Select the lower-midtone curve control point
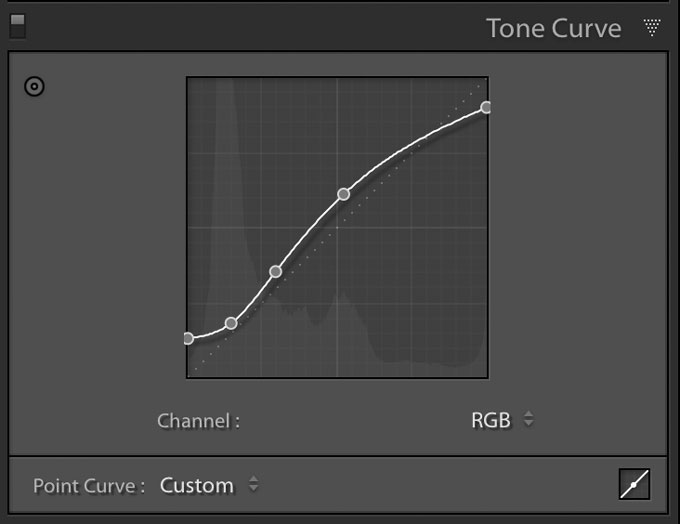 (x=275, y=272)
